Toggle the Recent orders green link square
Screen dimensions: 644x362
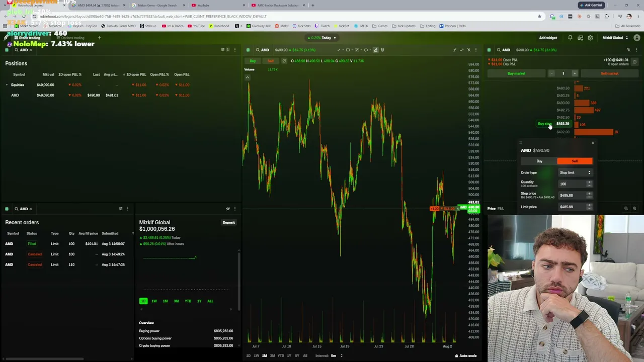[7, 209]
